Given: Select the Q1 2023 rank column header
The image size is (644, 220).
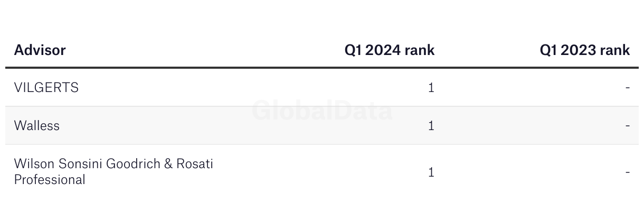Looking at the screenshot, I should [585, 50].
